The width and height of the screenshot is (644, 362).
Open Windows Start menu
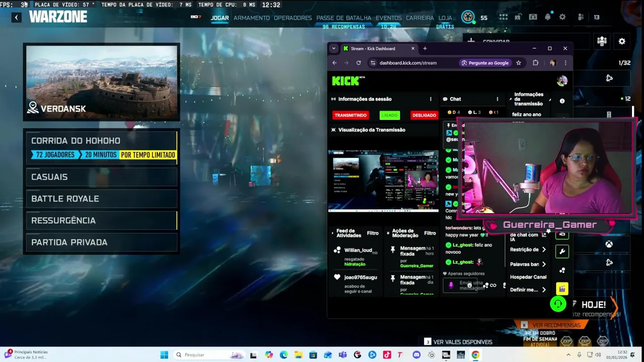[x=164, y=355]
